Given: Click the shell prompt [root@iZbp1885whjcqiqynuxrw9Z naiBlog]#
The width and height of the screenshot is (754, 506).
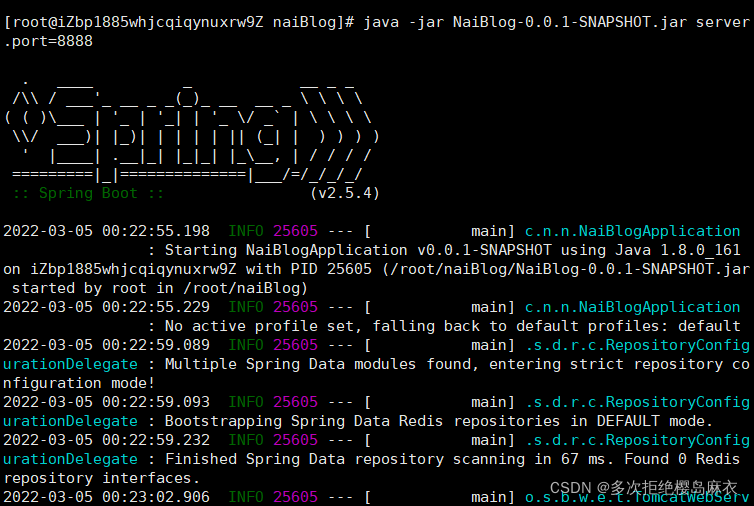Looking at the screenshot, I should click(x=179, y=22).
